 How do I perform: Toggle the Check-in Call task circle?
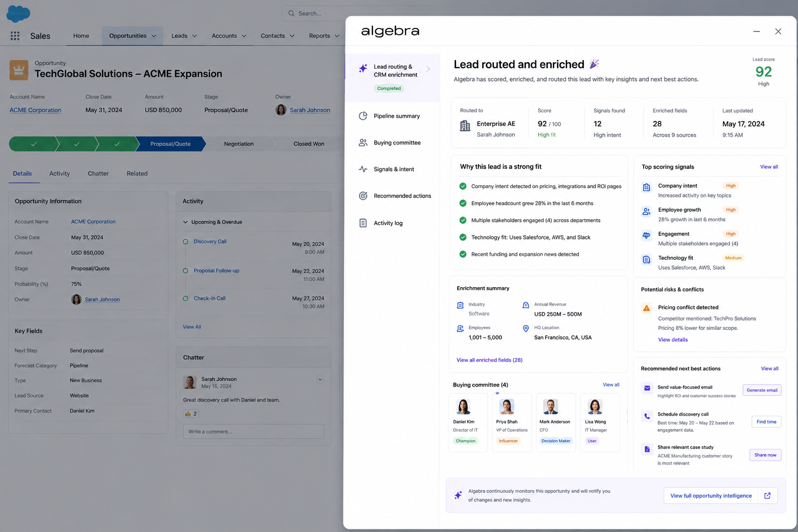pos(185,298)
